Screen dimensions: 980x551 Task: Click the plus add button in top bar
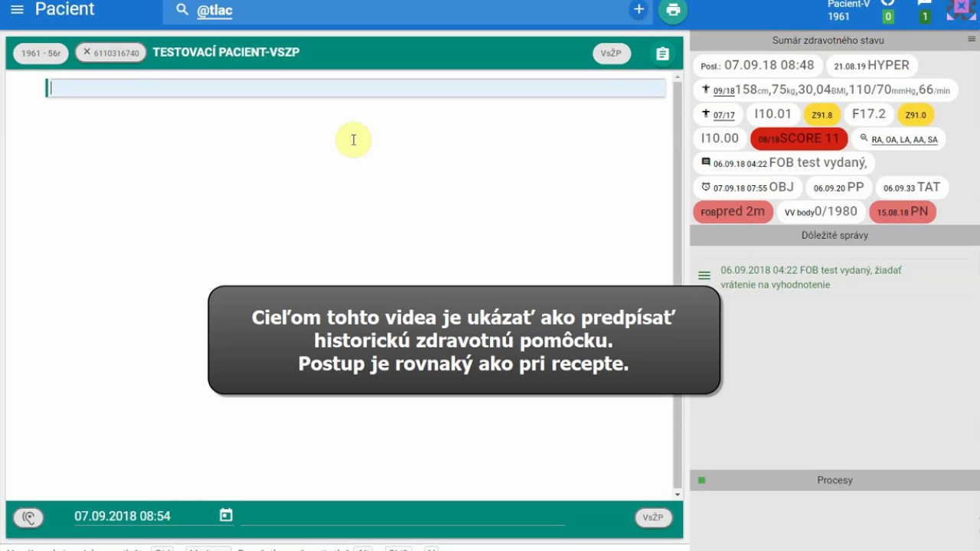pyautogui.click(x=639, y=10)
